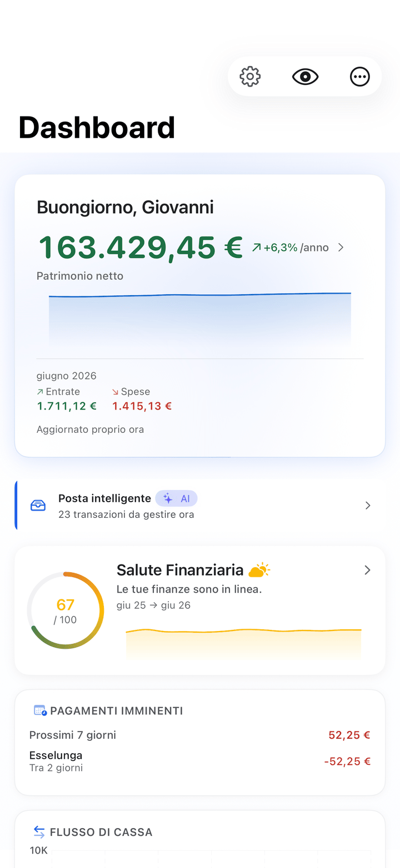The width and height of the screenshot is (400, 868).
Task: Open the more options ellipsis menu
Action: (x=360, y=77)
